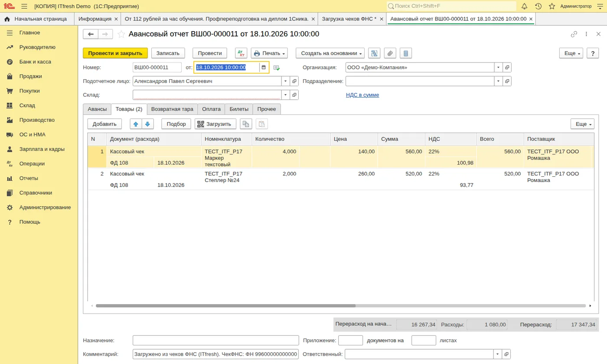Screen dimensions: 607x364
Task: Click the Записать button
Action: (168, 53)
